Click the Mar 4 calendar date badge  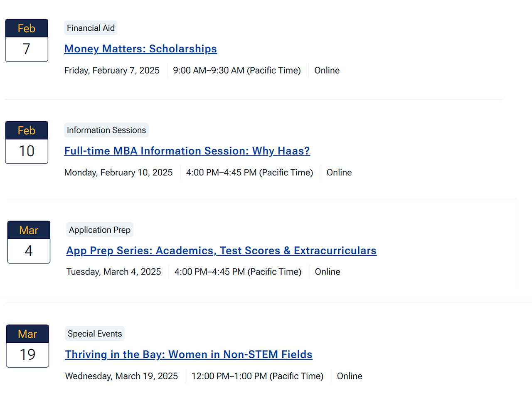pyautogui.click(x=29, y=242)
